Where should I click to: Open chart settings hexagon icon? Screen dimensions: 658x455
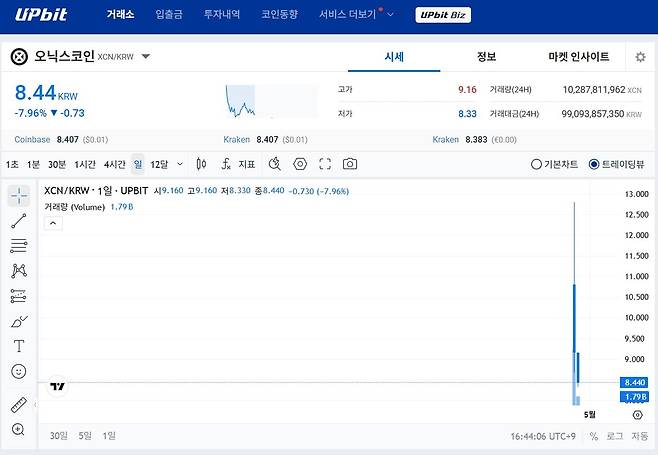(300, 164)
